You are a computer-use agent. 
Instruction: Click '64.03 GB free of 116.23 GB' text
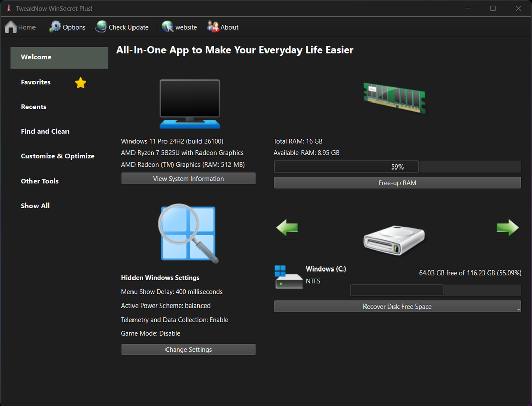[470, 273]
